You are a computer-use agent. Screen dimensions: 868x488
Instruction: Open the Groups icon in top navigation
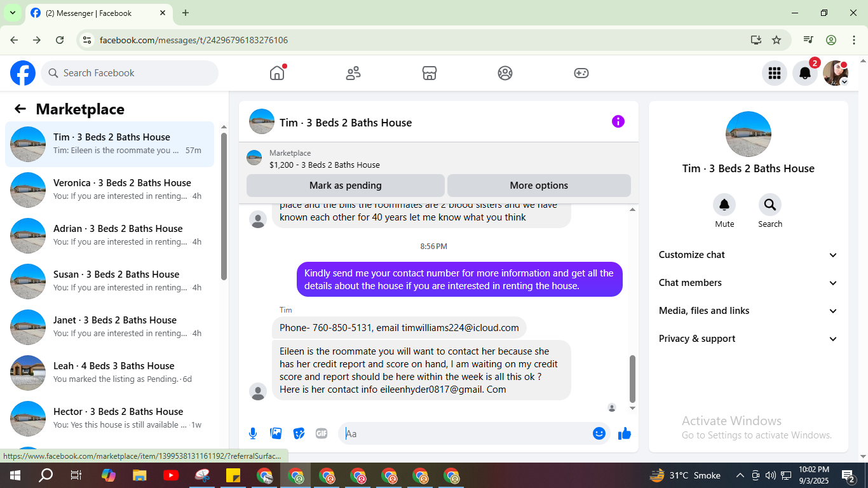[505, 73]
